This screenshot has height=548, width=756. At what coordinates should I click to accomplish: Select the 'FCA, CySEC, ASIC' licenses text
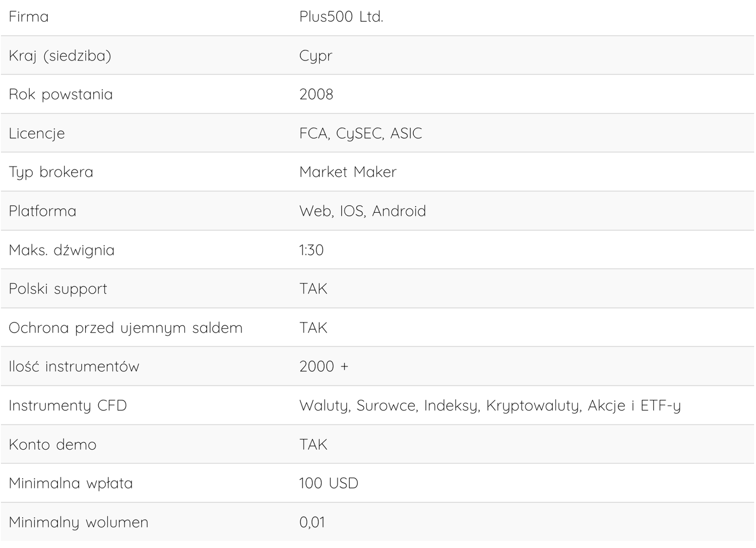[x=360, y=134]
